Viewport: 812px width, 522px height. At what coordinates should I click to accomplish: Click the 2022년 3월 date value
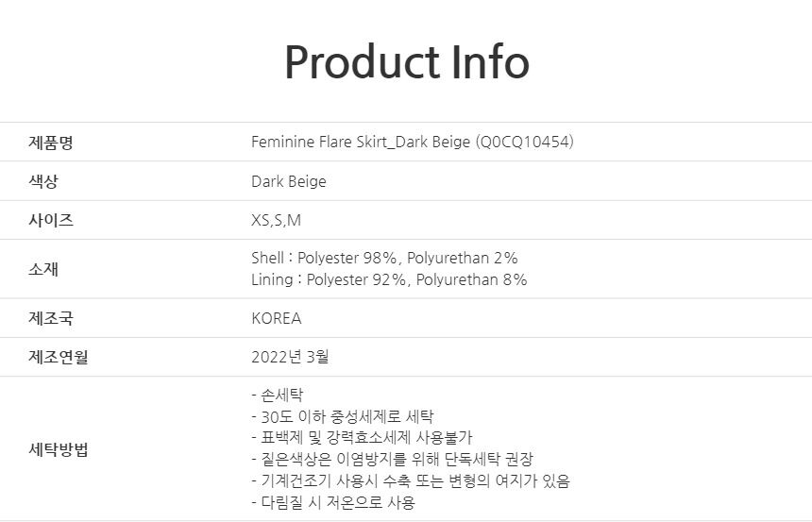click(290, 357)
